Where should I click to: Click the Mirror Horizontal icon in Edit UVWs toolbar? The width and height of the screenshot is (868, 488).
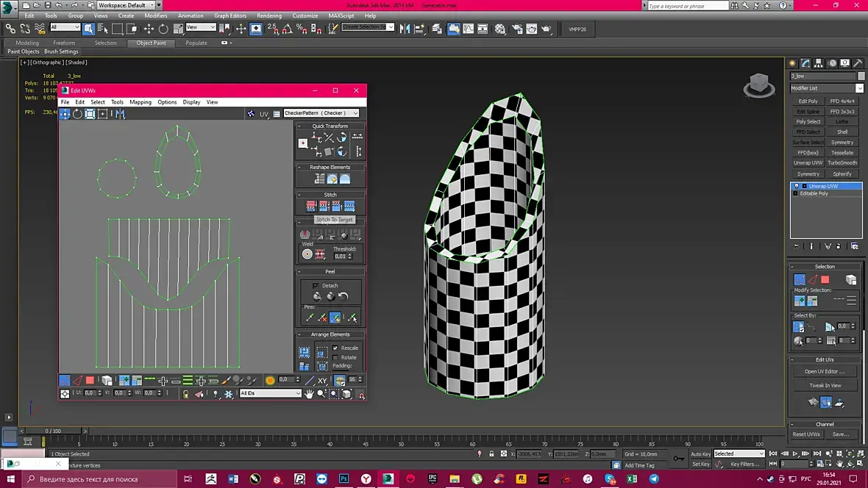click(x=120, y=114)
